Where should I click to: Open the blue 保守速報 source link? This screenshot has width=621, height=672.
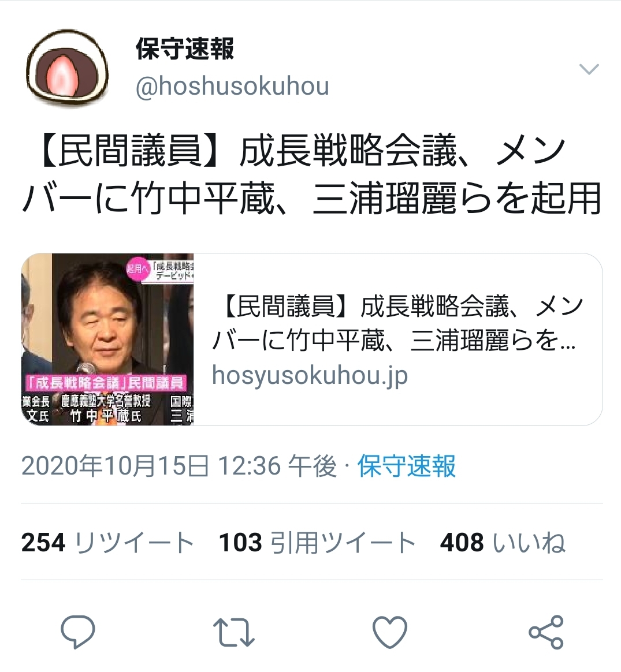tap(406, 466)
